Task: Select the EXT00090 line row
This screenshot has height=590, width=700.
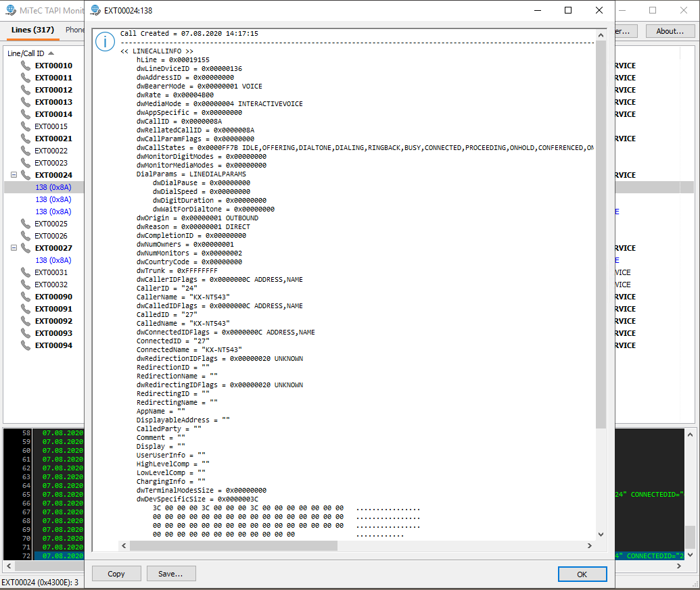Action: 53,297
